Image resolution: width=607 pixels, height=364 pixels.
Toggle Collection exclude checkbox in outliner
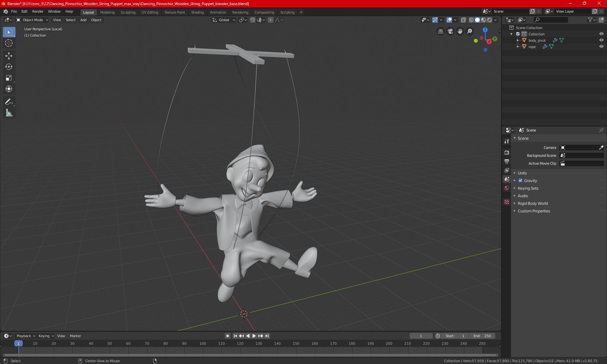518,34
